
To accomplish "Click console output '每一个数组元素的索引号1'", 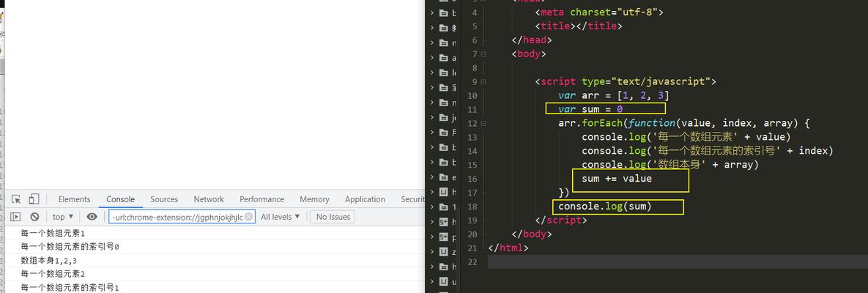I will click(70, 287).
